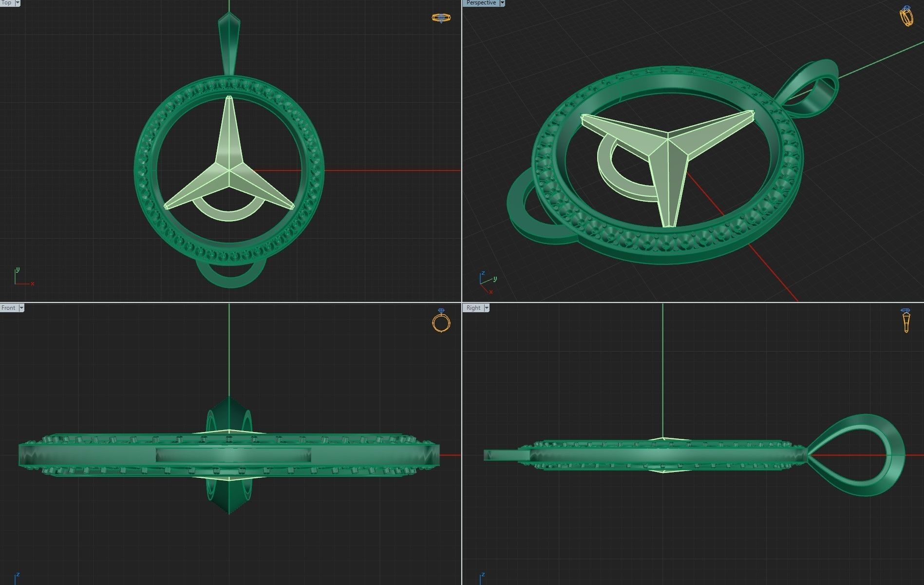Click the Perspective viewport title label
Image resolution: width=924 pixels, height=585 pixels.
point(481,3)
